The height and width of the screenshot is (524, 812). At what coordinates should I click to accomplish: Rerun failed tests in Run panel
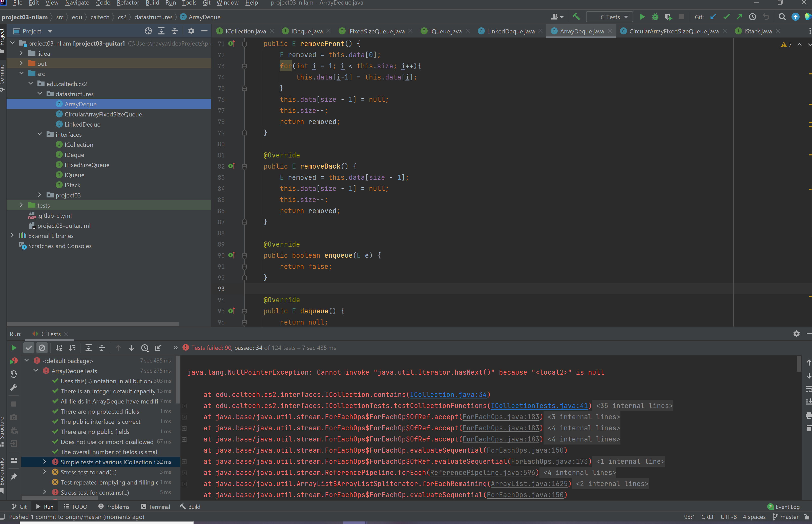tap(14, 361)
